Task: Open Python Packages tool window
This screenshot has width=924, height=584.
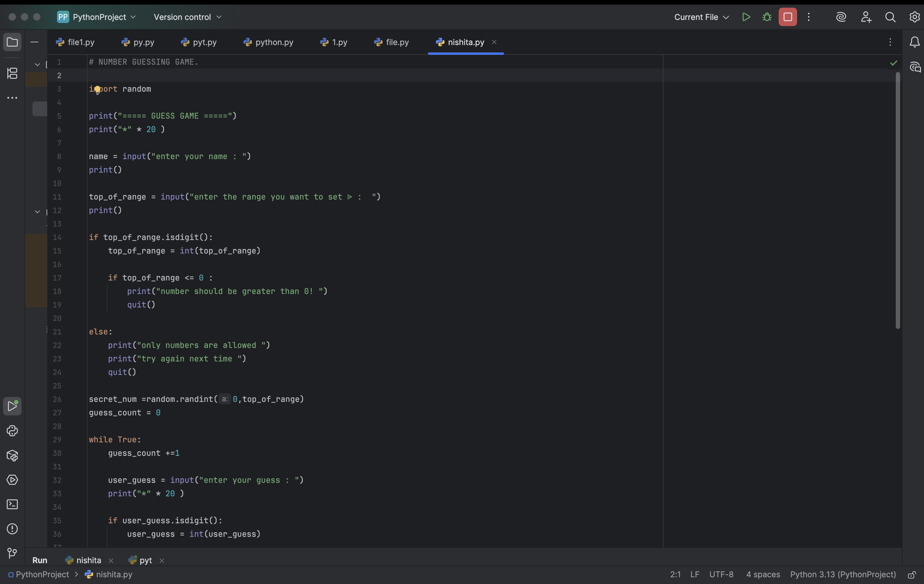Action: pos(12,456)
